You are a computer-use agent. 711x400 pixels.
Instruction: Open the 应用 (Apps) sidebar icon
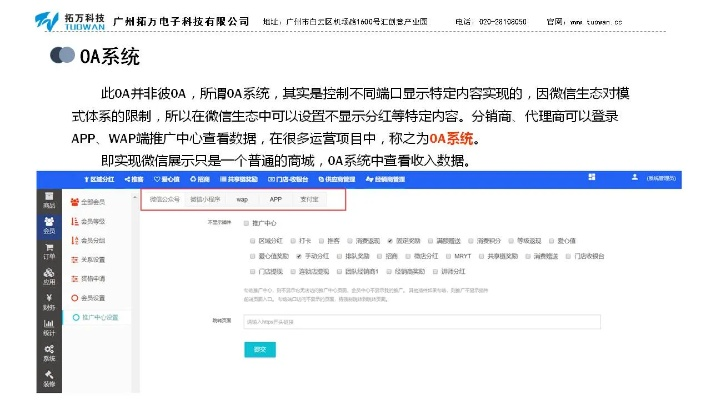pyautogui.click(x=48, y=278)
